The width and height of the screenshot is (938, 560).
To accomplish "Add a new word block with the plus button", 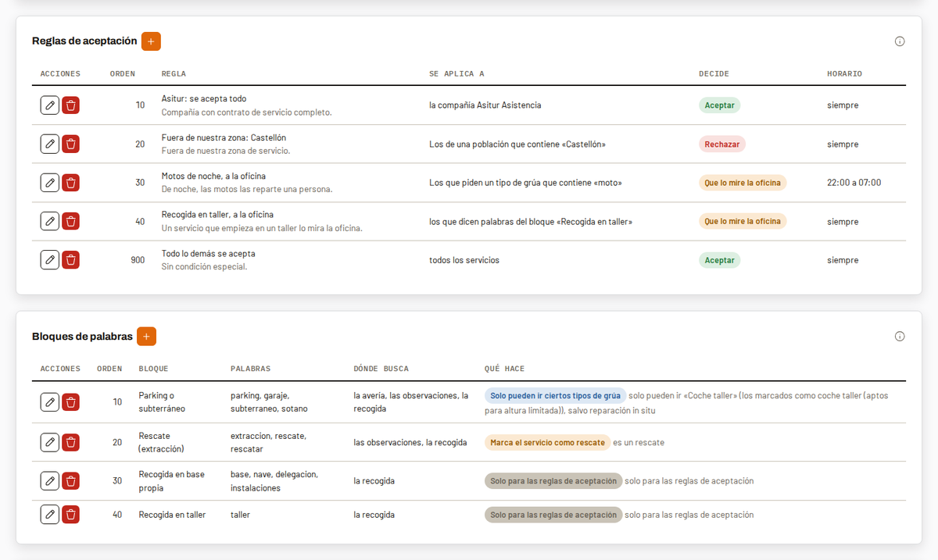I will pyautogui.click(x=146, y=337).
